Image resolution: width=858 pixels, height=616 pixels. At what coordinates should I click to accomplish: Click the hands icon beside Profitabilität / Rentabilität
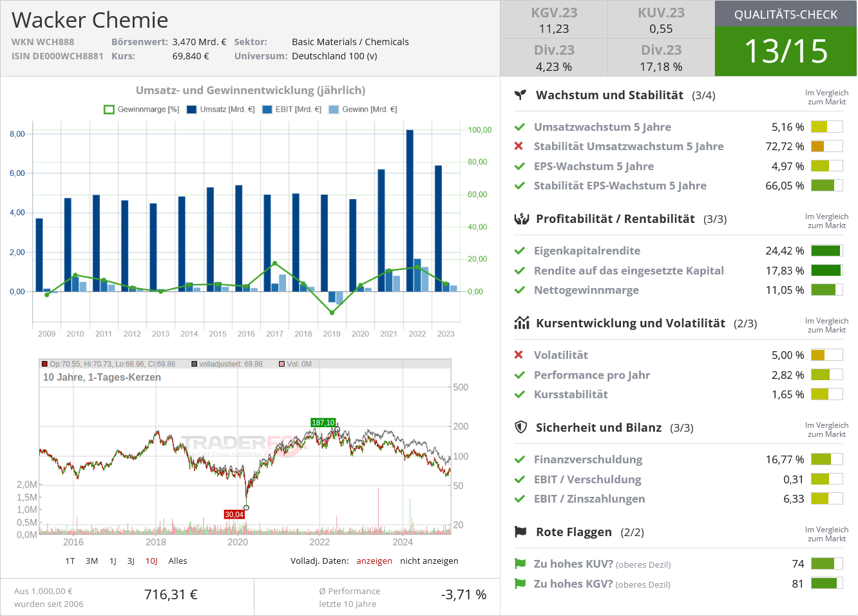[x=521, y=218]
